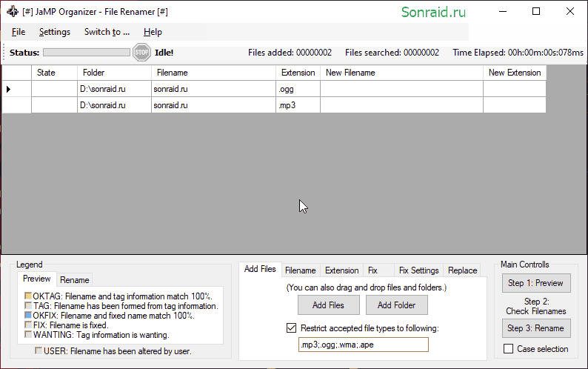Switch to the Fix Settings tab

click(x=419, y=270)
